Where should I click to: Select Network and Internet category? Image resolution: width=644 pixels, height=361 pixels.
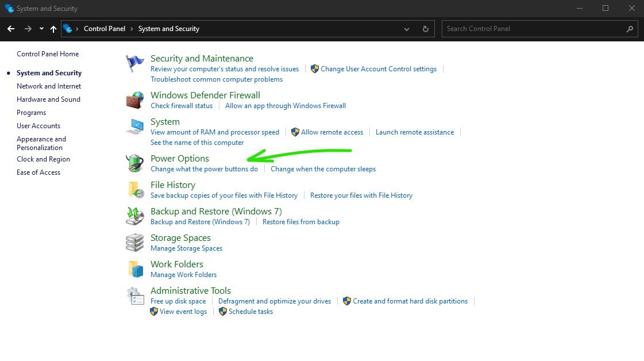point(49,86)
